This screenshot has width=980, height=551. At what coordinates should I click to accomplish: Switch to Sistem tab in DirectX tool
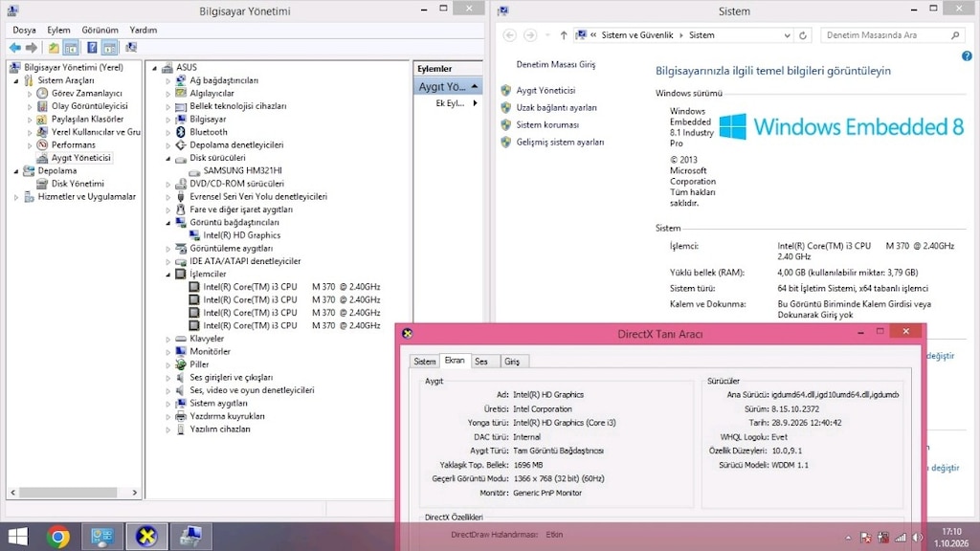(424, 362)
